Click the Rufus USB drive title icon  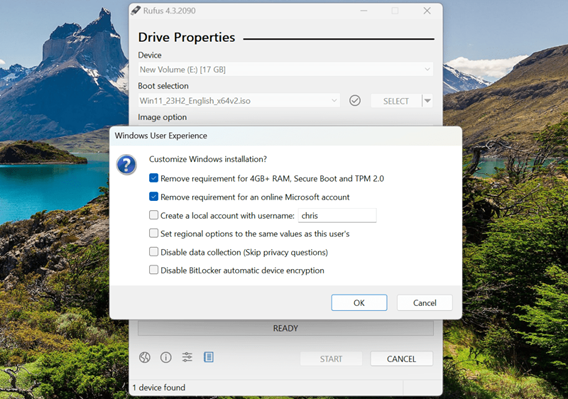(x=135, y=11)
